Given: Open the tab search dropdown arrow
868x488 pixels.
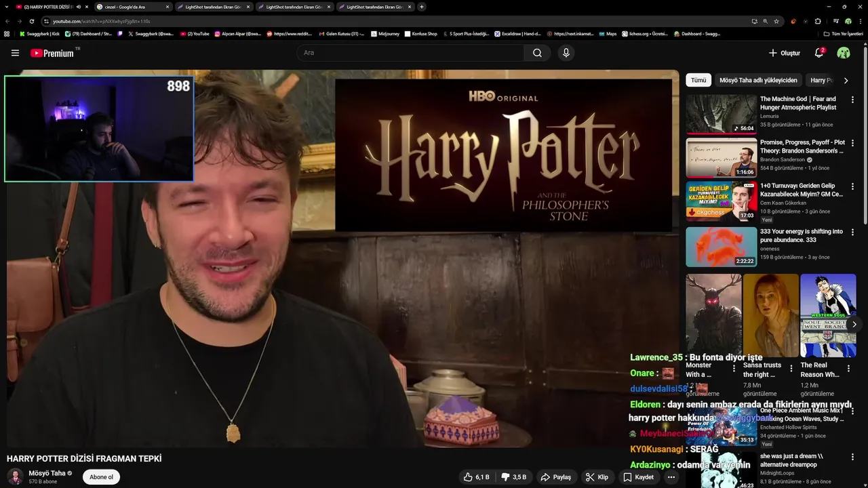Looking at the screenshot, I should point(6,7).
